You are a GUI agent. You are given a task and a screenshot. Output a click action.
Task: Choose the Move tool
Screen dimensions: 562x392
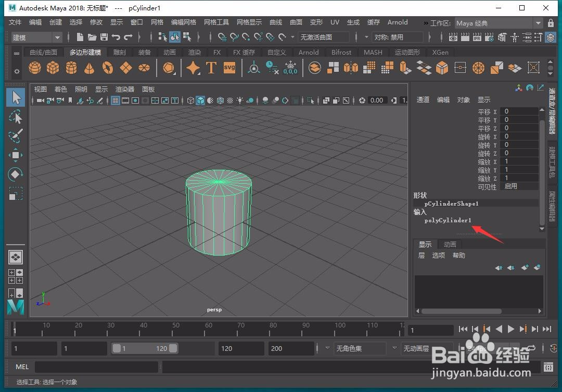tap(16, 155)
